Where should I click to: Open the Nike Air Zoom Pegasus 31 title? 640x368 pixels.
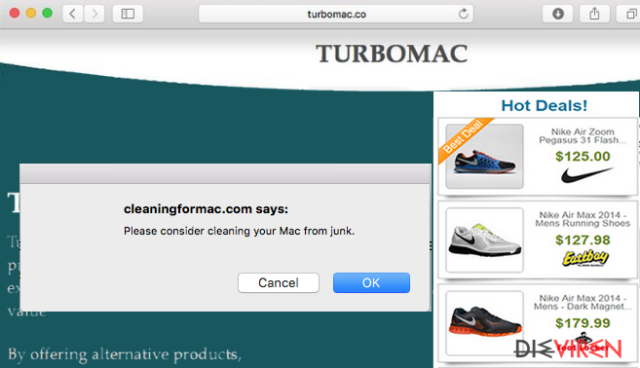click(x=582, y=136)
